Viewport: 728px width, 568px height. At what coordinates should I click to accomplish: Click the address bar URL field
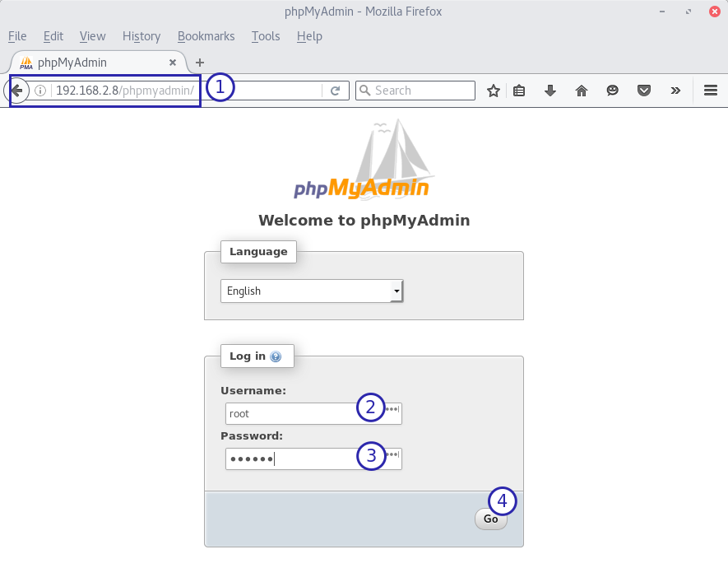pyautogui.click(x=186, y=91)
